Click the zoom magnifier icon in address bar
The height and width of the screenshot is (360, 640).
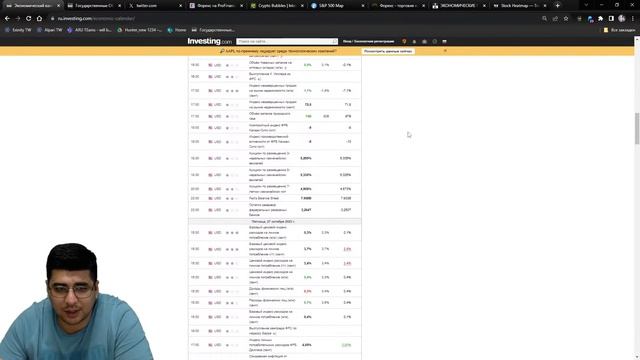(x=544, y=18)
